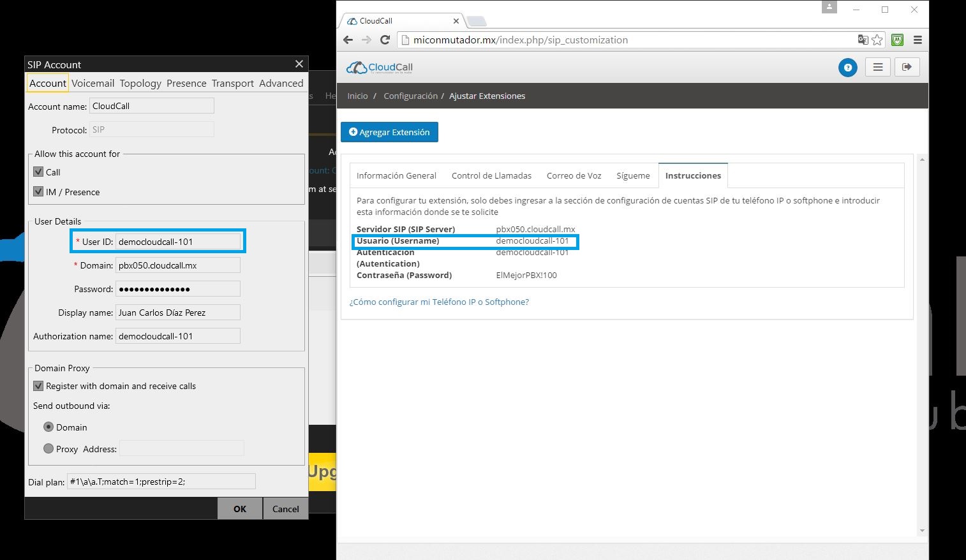Click the Cancel button

[285, 508]
